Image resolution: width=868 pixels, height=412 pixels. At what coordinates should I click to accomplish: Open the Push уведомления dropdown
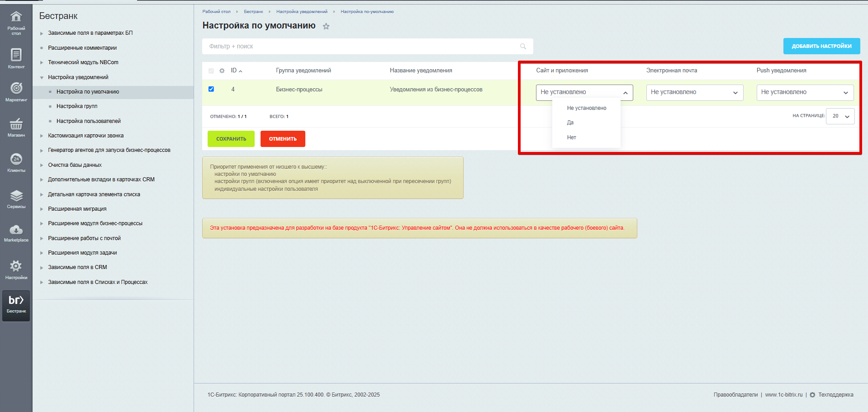pos(805,92)
